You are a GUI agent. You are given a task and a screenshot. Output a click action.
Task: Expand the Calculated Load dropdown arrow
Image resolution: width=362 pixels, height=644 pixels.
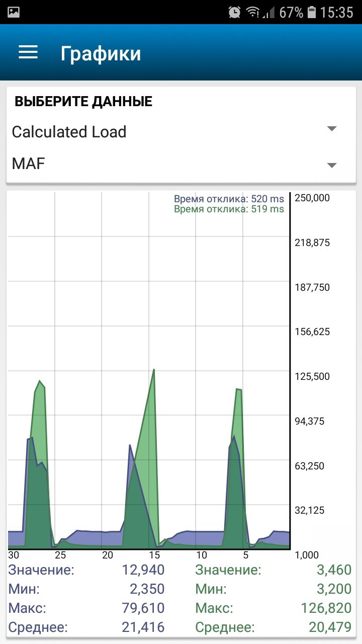click(331, 129)
